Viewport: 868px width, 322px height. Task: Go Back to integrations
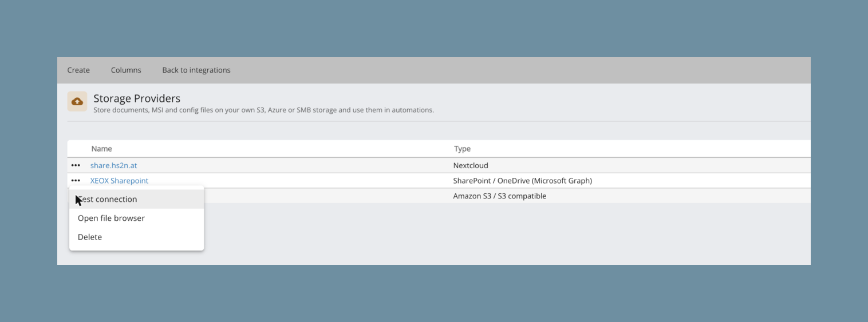tap(196, 70)
